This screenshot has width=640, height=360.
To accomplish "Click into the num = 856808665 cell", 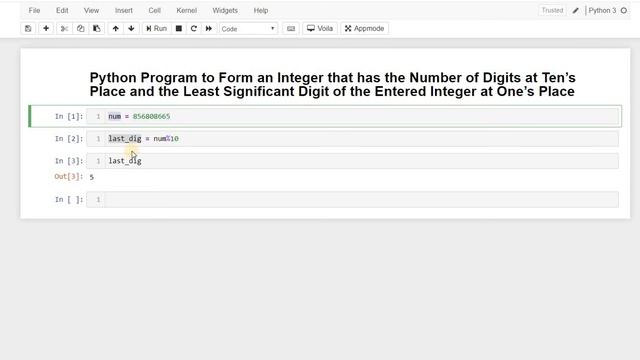I will [x=352, y=116].
